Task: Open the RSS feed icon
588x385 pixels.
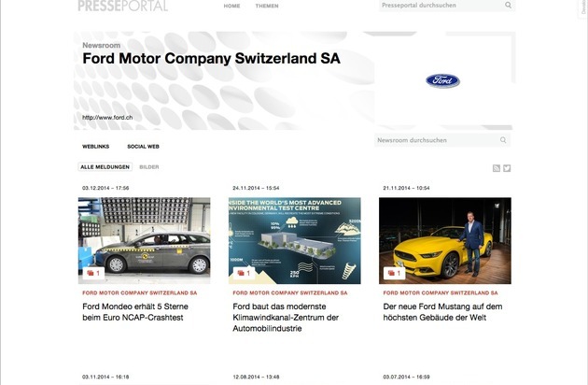Action: click(497, 168)
